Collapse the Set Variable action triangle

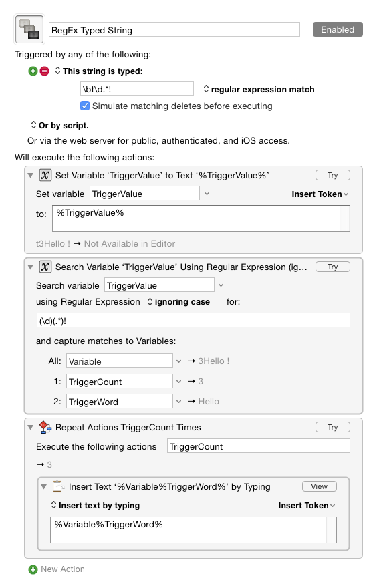click(x=31, y=175)
